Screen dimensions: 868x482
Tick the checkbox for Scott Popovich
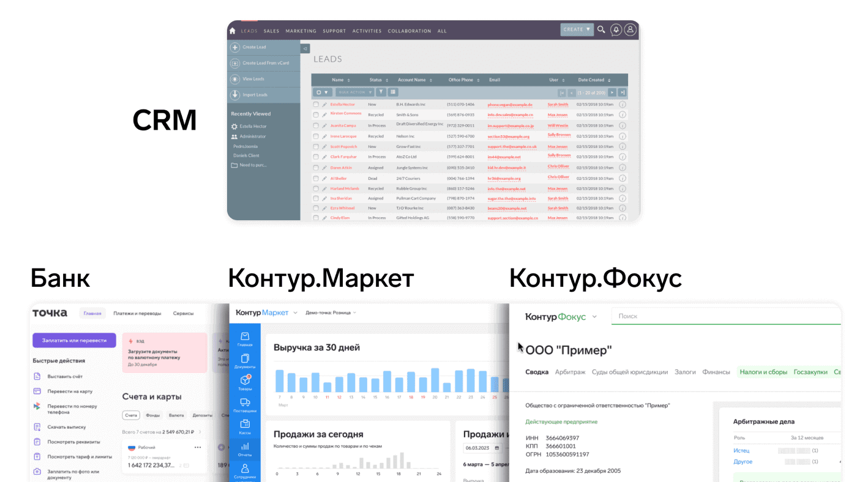(x=316, y=147)
